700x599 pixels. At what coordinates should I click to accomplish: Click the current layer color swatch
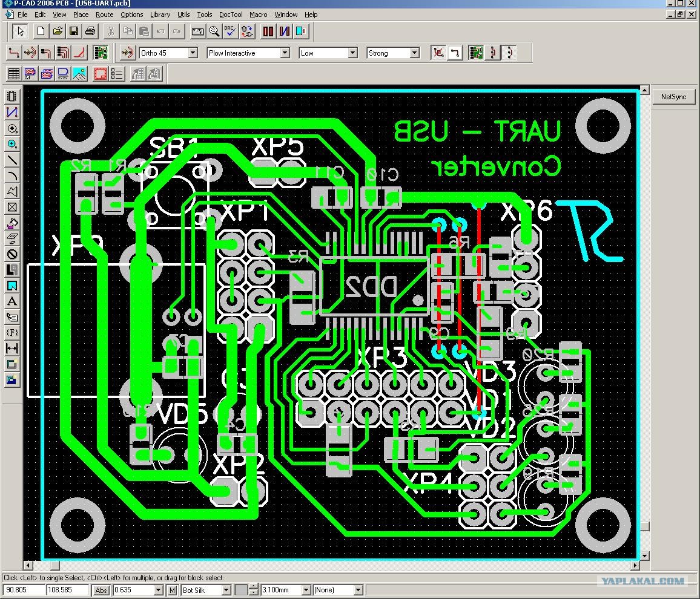click(x=241, y=590)
